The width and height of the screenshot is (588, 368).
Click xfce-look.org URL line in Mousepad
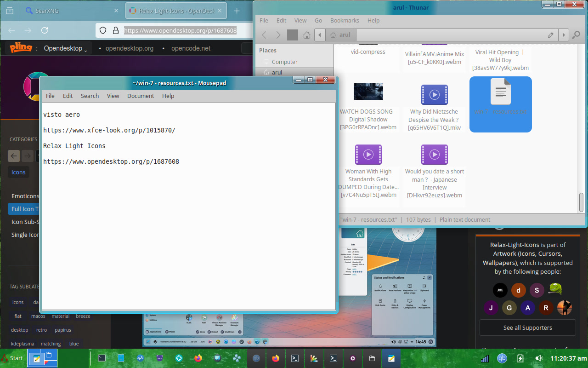pyautogui.click(x=109, y=130)
